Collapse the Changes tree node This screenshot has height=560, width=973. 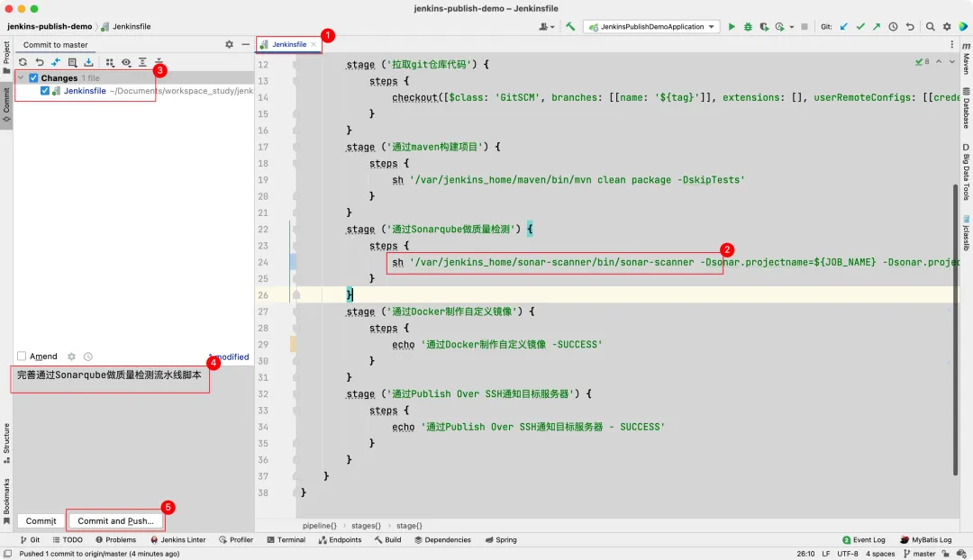point(21,78)
